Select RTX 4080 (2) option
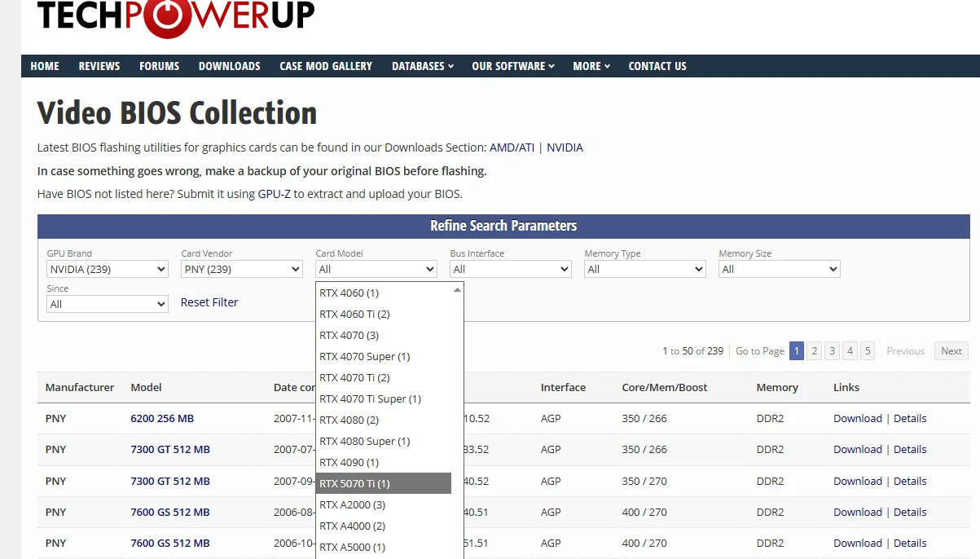 pyautogui.click(x=384, y=420)
